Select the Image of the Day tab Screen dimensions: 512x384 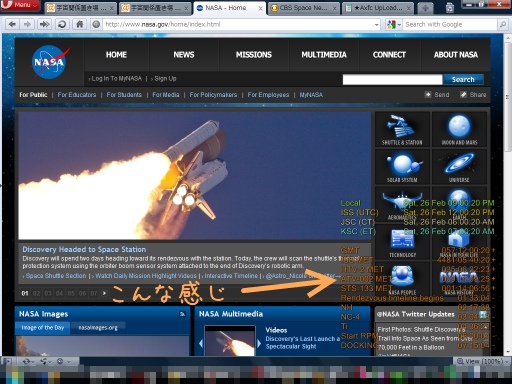click(x=43, y=328)
